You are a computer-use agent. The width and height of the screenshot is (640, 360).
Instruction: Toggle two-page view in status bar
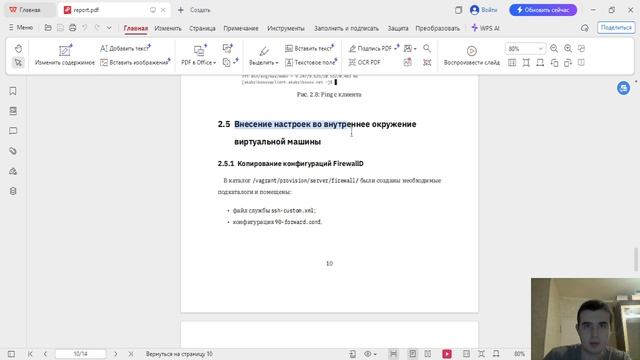[428, 354]
